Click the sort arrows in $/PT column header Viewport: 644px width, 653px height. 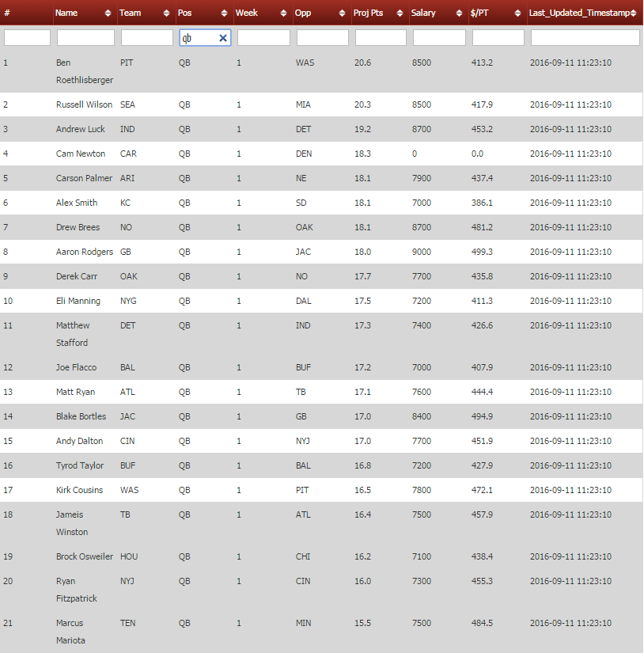[x=518, y=13]
